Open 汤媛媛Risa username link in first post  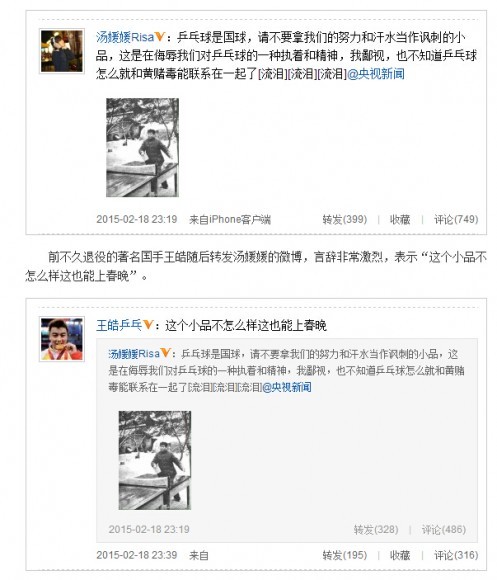tap(125, 37)
